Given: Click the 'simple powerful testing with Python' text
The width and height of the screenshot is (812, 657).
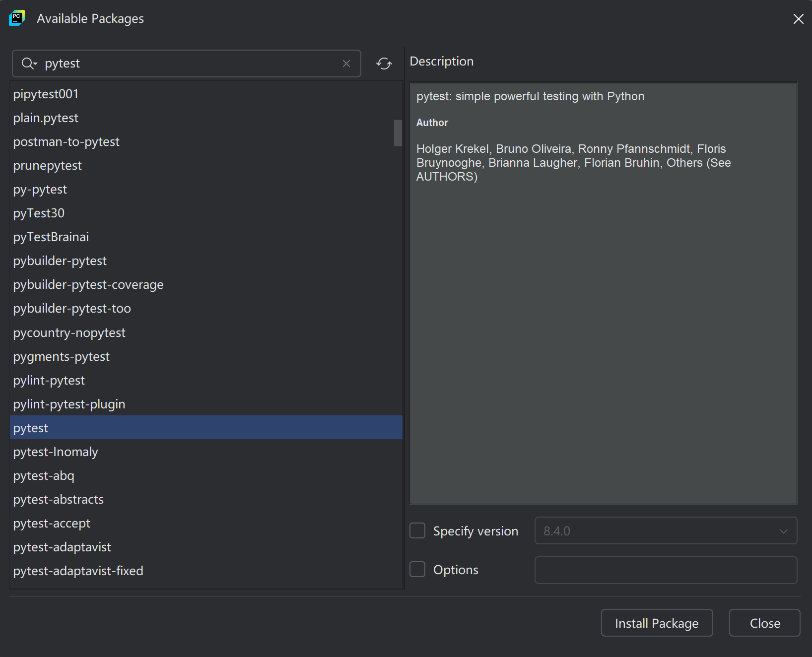Looking at the screenshot, I should (550, 96).
